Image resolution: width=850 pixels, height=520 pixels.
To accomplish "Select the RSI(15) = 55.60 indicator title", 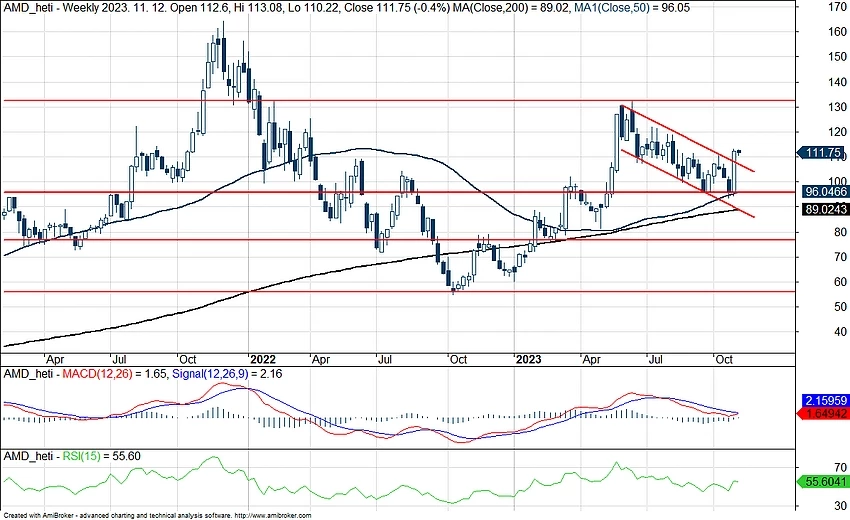I will click(101, 456).
